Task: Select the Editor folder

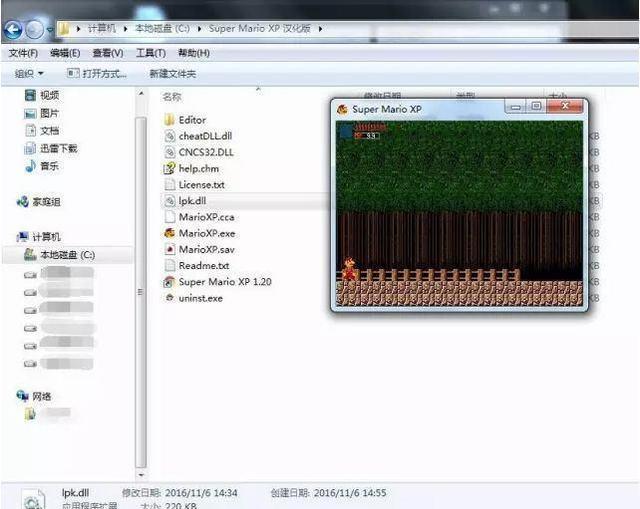Action: pyautogui.click(x=192, y=120)
